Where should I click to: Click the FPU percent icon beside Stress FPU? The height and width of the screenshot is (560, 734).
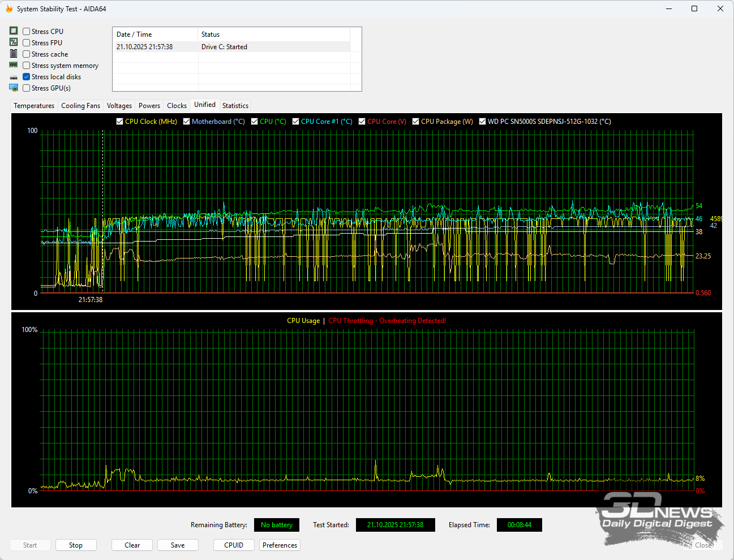click(x=14, y=42)
